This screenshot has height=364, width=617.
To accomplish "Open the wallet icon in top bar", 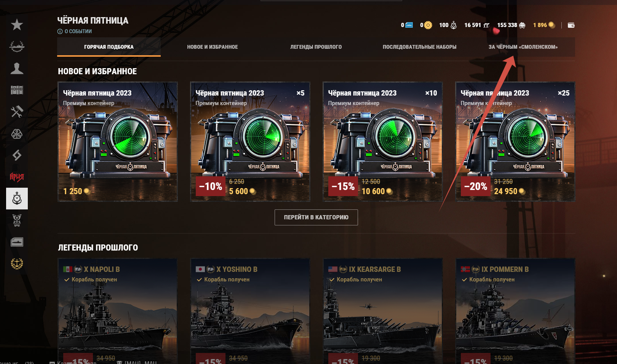I will pyautogui.click(x=571, y=25).
